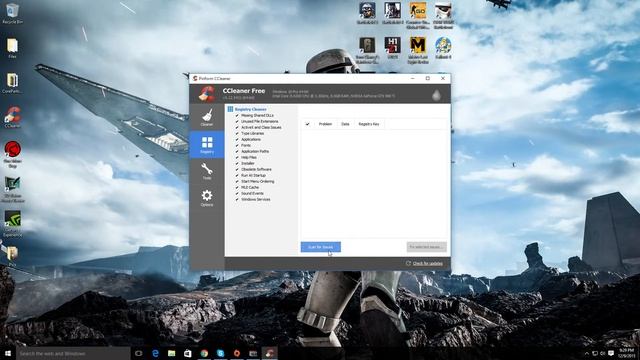Click the Registry Cleaner heading
This screenshot has height=360, width=640.
click(x=251, y=109)
